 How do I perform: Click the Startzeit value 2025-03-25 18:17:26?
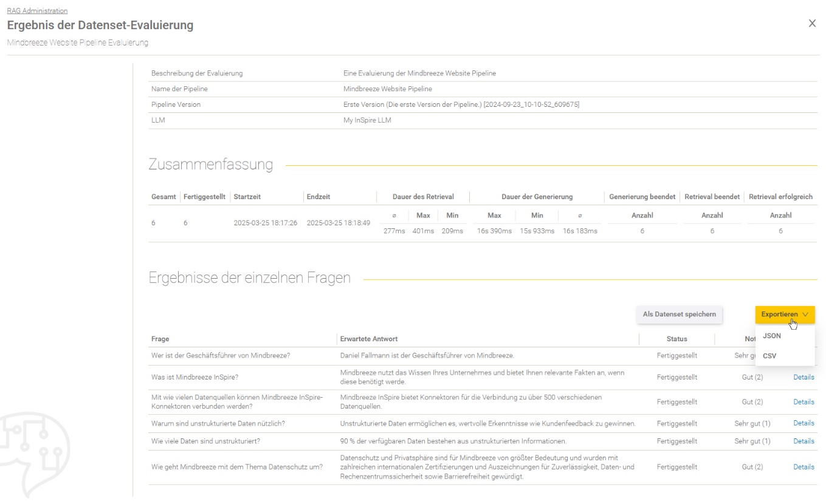click(x=265, y=223)
